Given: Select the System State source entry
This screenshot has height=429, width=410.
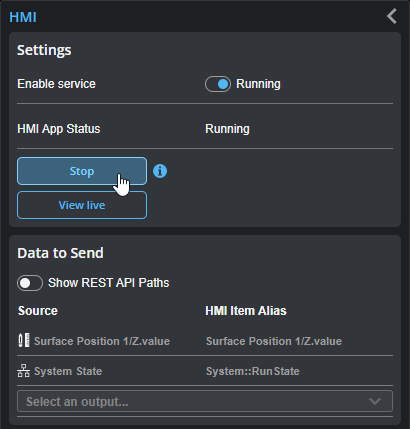Looking at the screenshot, I should [68, 371].
